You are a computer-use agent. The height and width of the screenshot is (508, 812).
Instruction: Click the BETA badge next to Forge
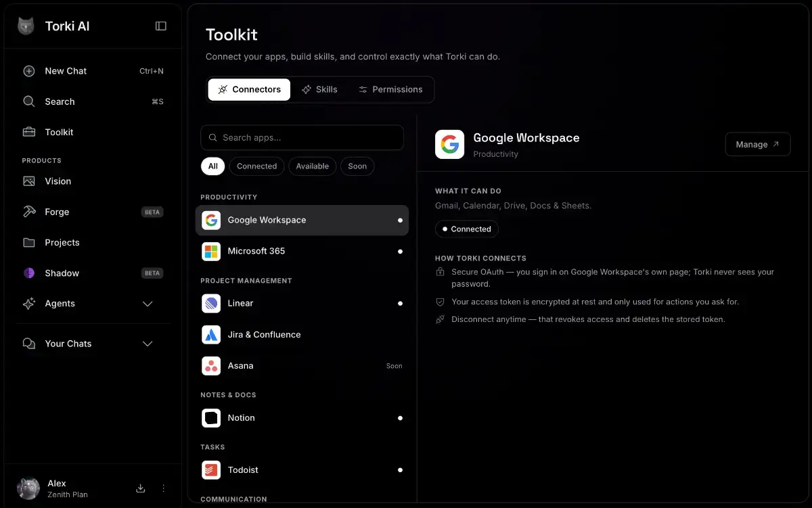click(x=152, y=212)
